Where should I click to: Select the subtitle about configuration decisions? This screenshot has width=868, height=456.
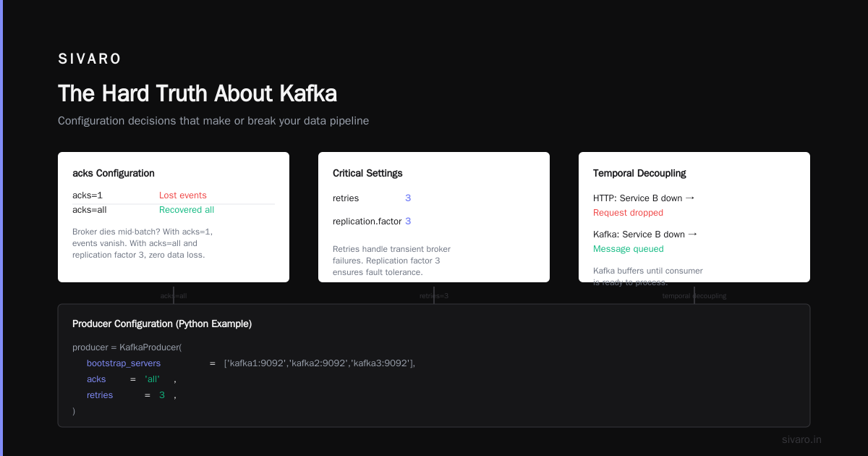[x=213, y=121]
